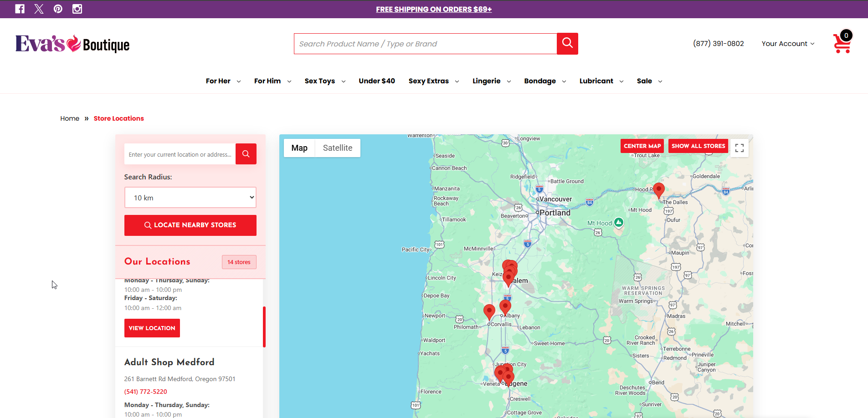Expand the Lingerie menu chevron
Screen dimensions: 868x418
coord(509,82)
